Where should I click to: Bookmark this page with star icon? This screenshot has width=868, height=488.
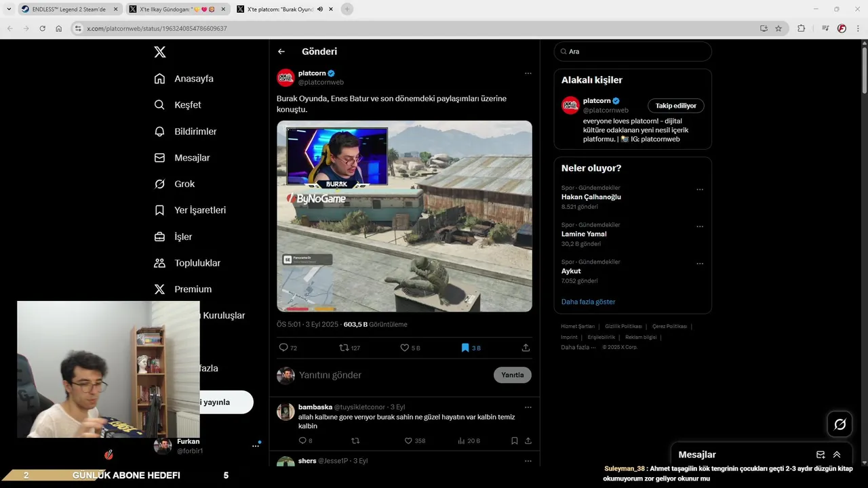778,28
